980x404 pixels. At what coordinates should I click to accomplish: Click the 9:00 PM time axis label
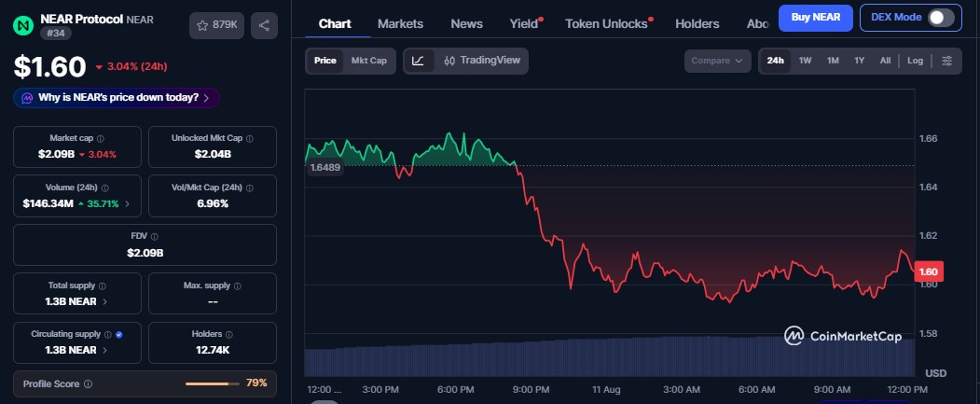[531, 390]
